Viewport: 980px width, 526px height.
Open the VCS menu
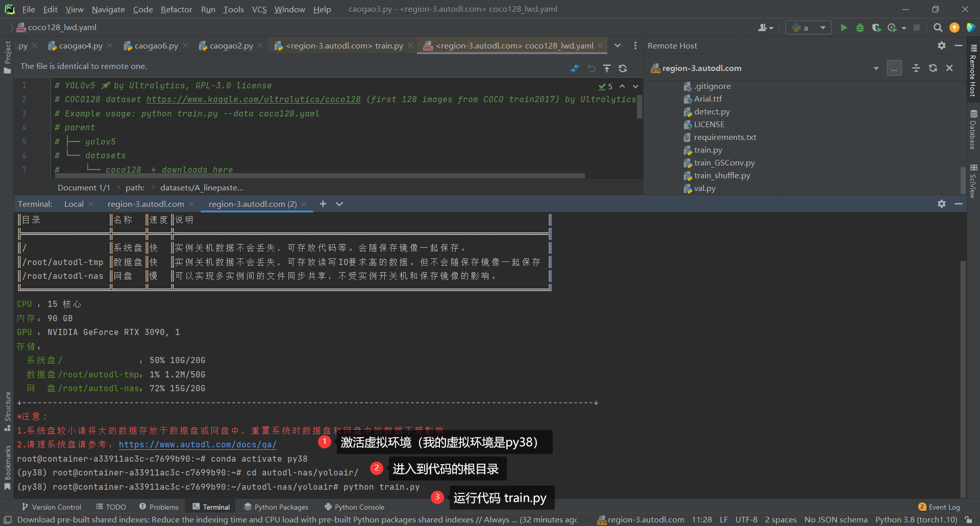click(x=259, y=9)
